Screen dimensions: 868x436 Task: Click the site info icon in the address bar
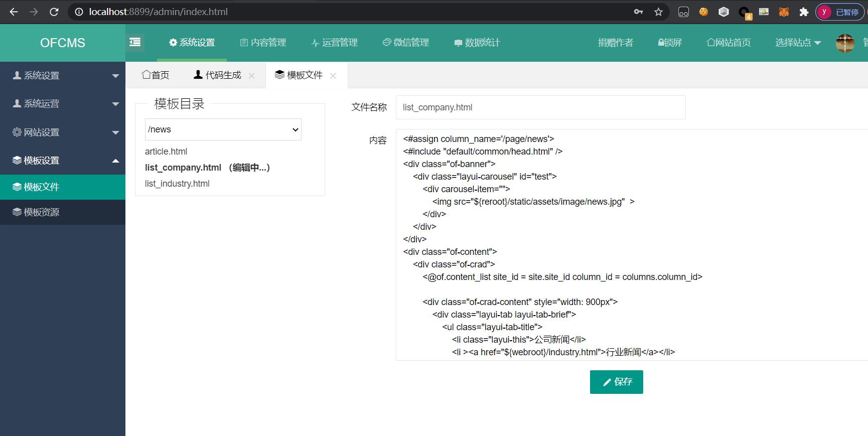(x=79, y=12)
